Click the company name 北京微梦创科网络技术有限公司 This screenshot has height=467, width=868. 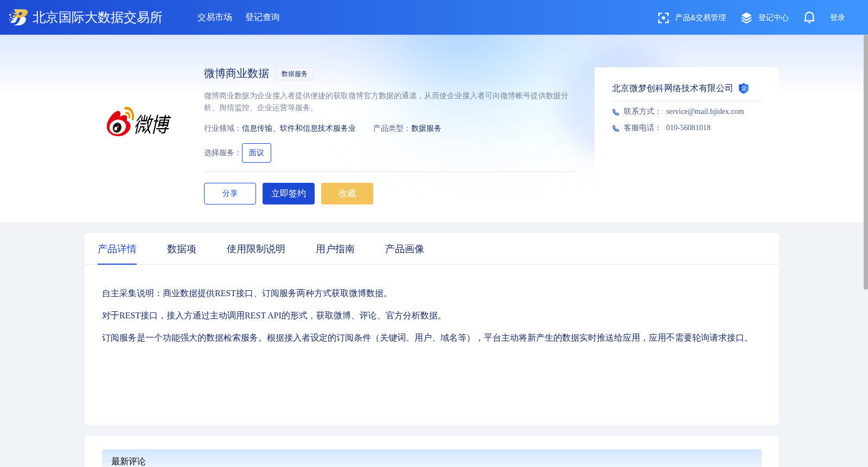tap(672, 88)
